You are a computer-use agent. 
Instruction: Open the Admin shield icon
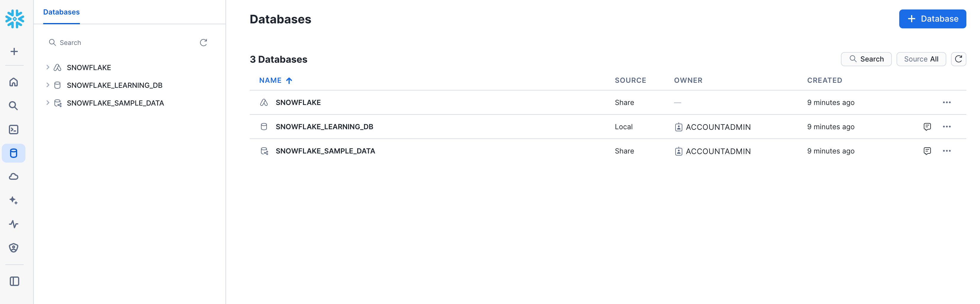point(14,248)
